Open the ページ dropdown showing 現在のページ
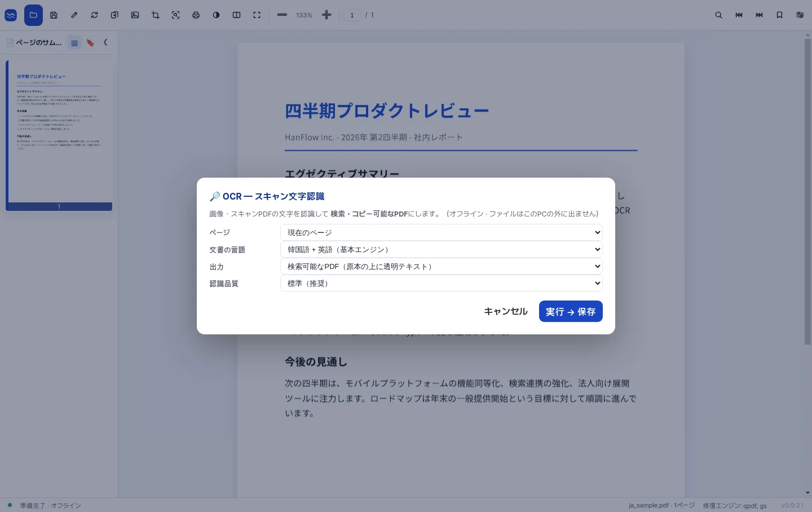The height and width of the screenshot is (512, 812). pyautogui.click(x=442, y=232)
